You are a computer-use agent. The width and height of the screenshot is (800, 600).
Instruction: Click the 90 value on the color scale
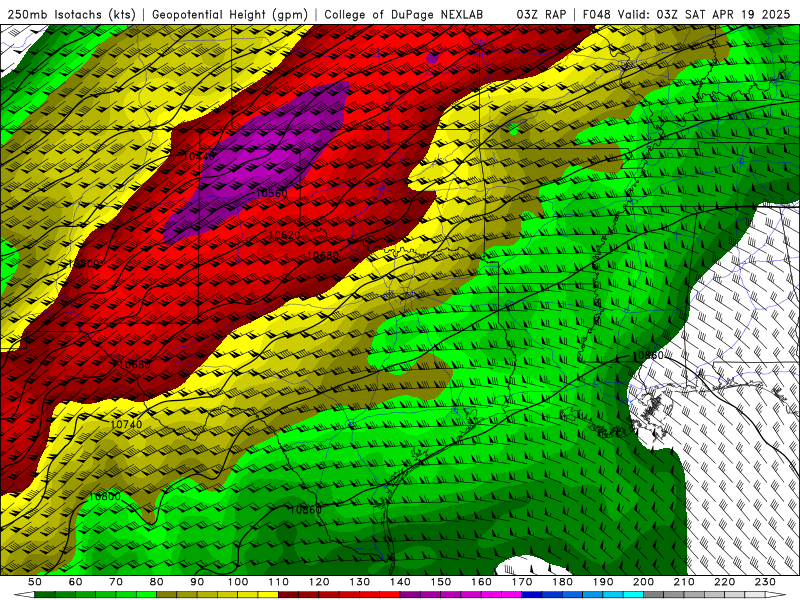(197, 582)
